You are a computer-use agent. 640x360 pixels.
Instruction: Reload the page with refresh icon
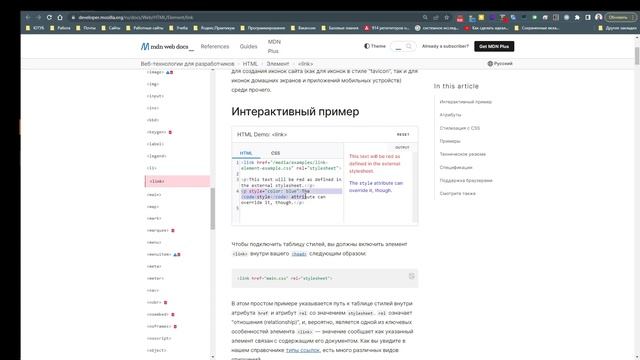(49, 18)
